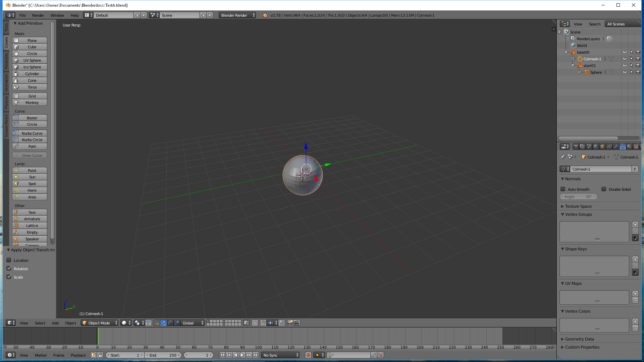644x362 pixels.
Task: Open the Material sphere properties tab
Action: coord(629,146)
